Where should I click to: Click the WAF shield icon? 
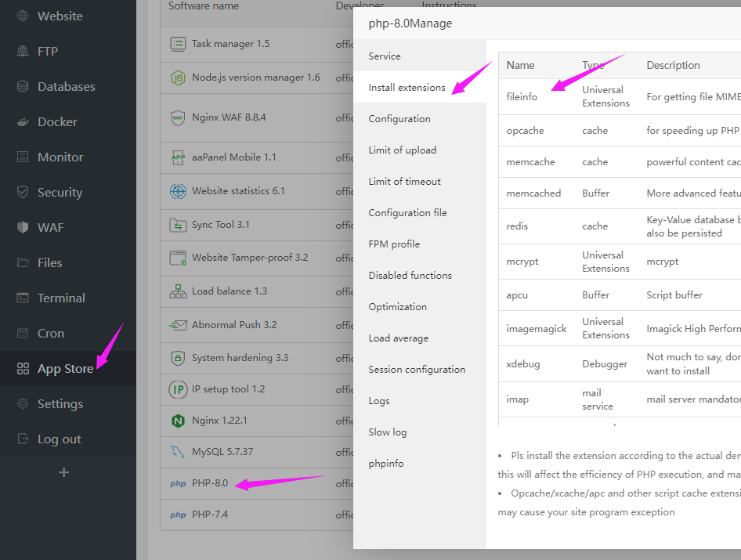click(x=22, y=227)
